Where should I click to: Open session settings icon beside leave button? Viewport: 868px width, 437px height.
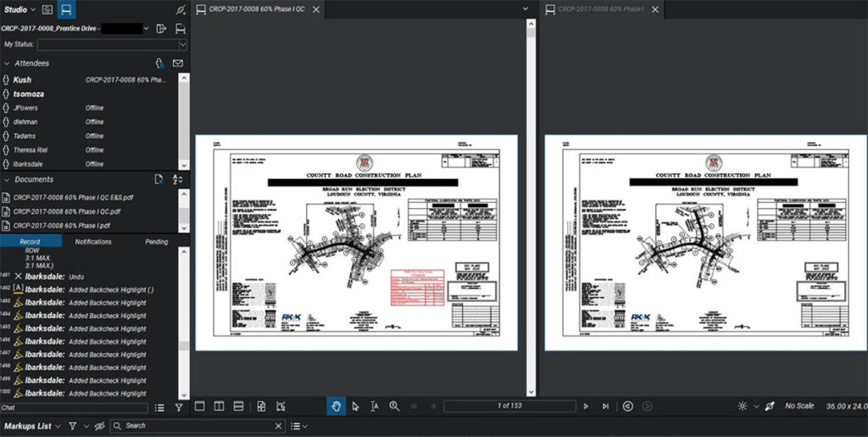[x=180, y=28]
